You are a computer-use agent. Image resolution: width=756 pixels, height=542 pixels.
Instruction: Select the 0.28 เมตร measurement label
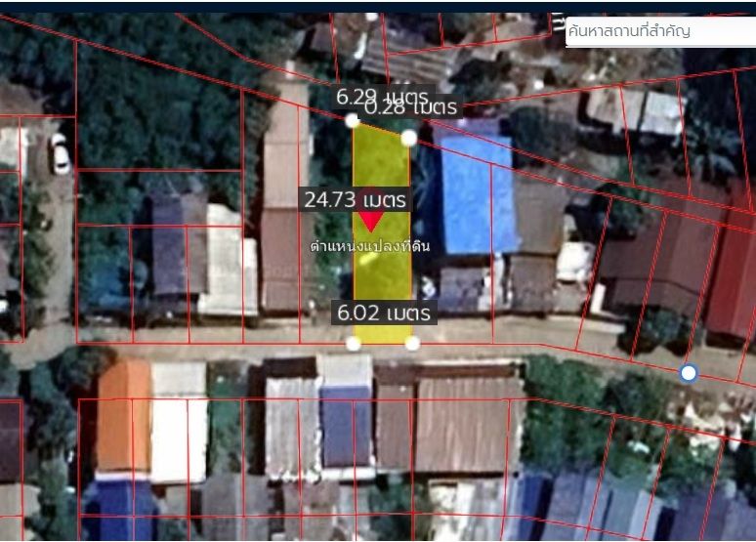tap(412, 107)
